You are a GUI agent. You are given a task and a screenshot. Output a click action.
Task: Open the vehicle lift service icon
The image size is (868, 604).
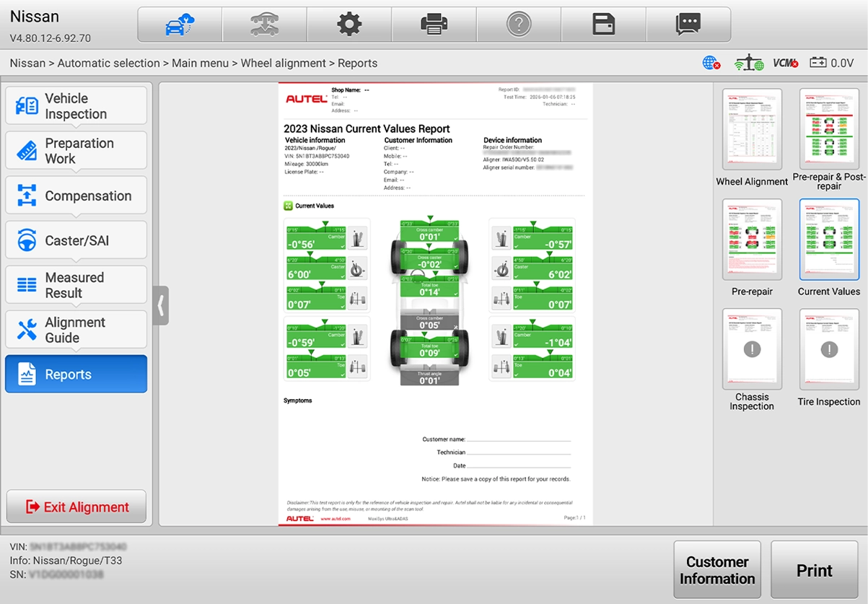click(264, 25)
